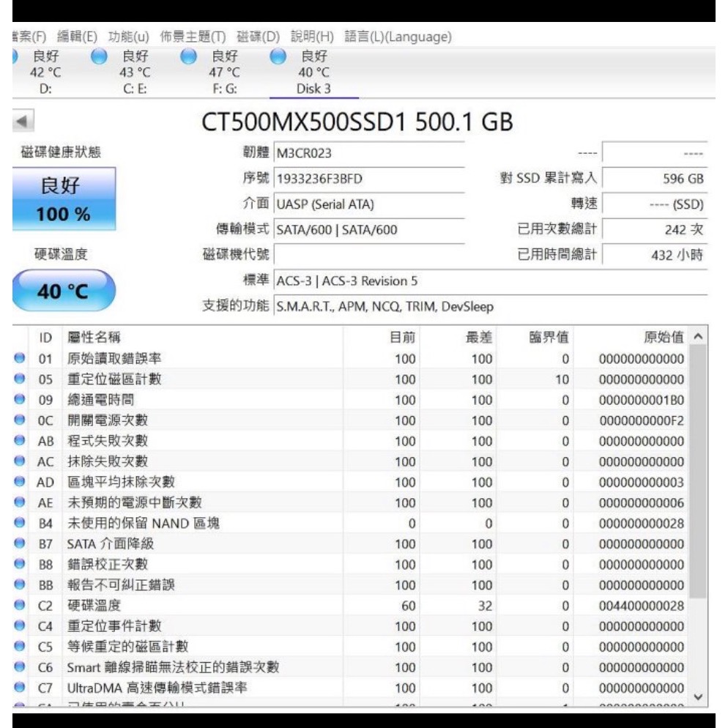
Task: Click the blue status orb for F: G: disk
Action: coord(188,56)
